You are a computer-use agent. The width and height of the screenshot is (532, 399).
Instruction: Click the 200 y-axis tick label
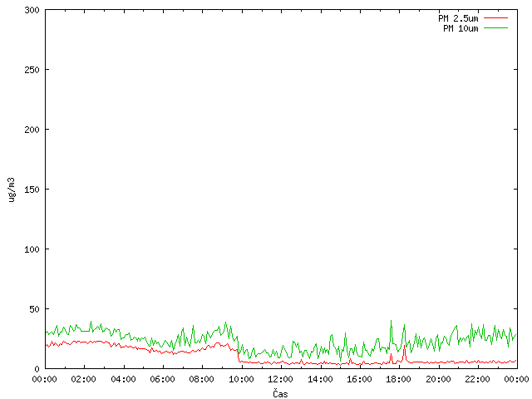click(32, 130)
